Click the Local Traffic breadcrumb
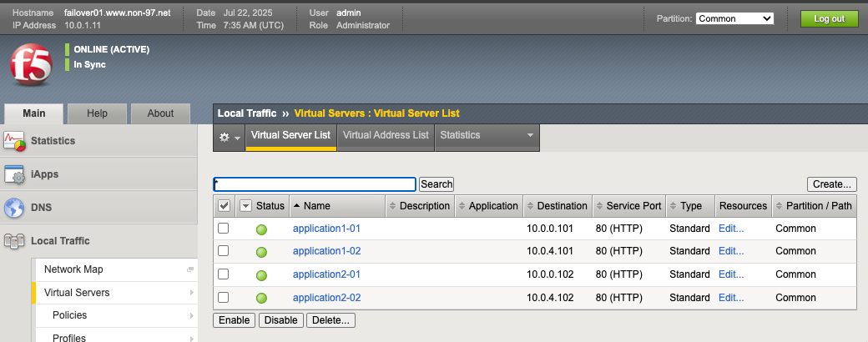 [247, 113]
